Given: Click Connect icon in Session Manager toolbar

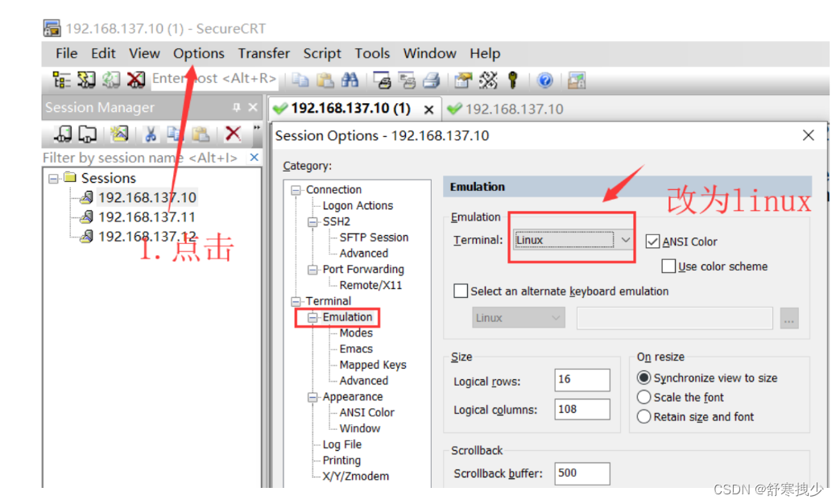Looking at the screenshot, I should [x=64, y=134].
